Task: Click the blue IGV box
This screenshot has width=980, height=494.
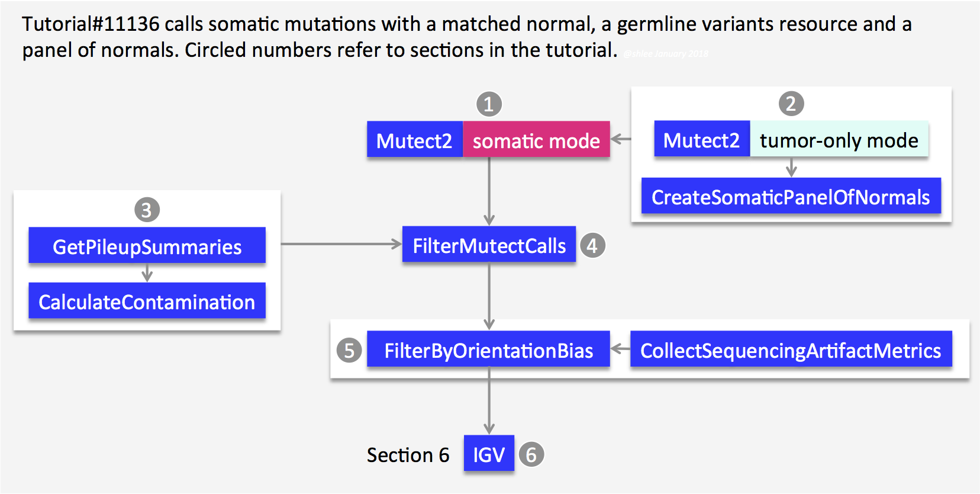Action: (489, 454)
